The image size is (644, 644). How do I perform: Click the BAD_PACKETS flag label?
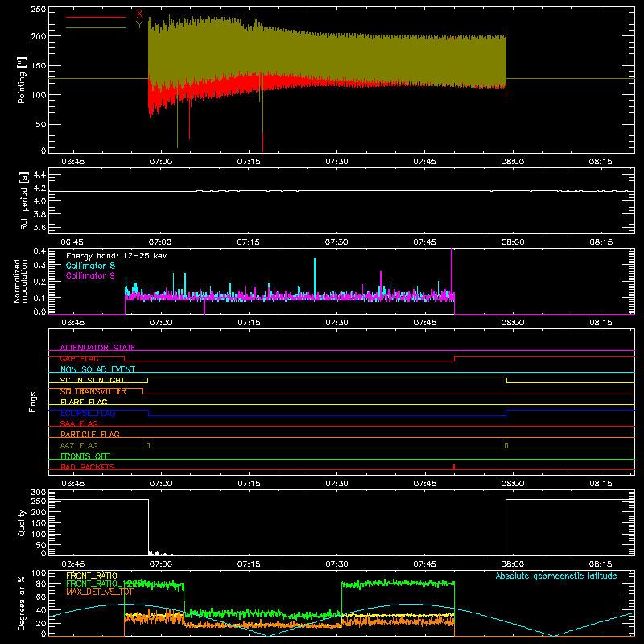pyautogui.click(x=88, y=467)
